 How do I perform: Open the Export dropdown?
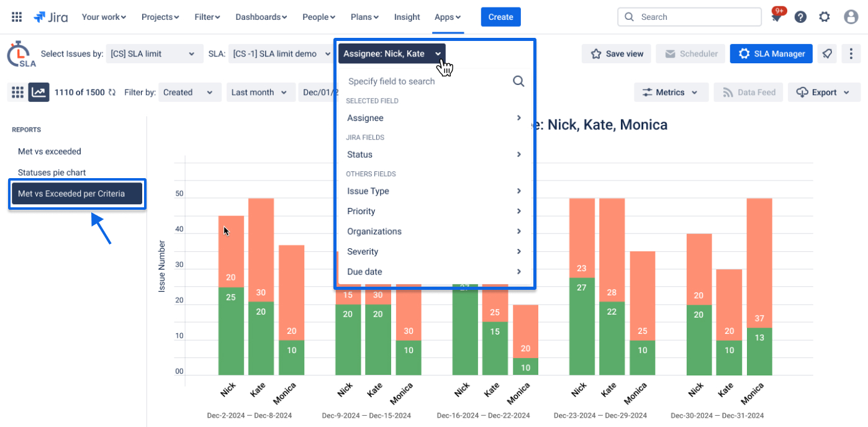824,92
